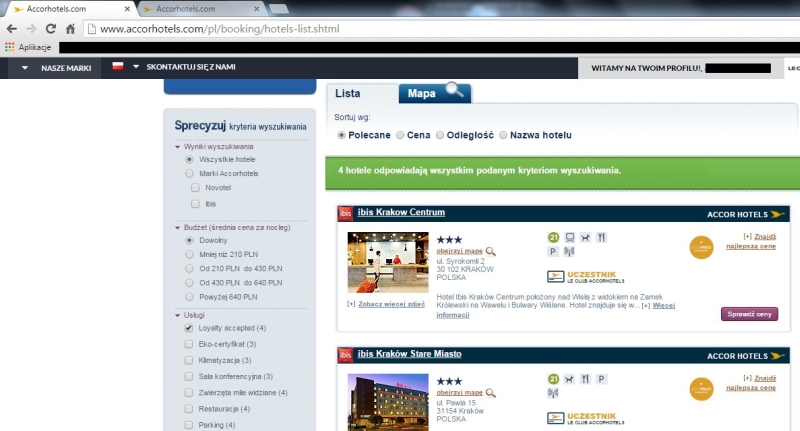Click the green 21 eco badge for ibis Krakow Centrum
This screenshot has height=431, width=800.
(x=554, y=238)
